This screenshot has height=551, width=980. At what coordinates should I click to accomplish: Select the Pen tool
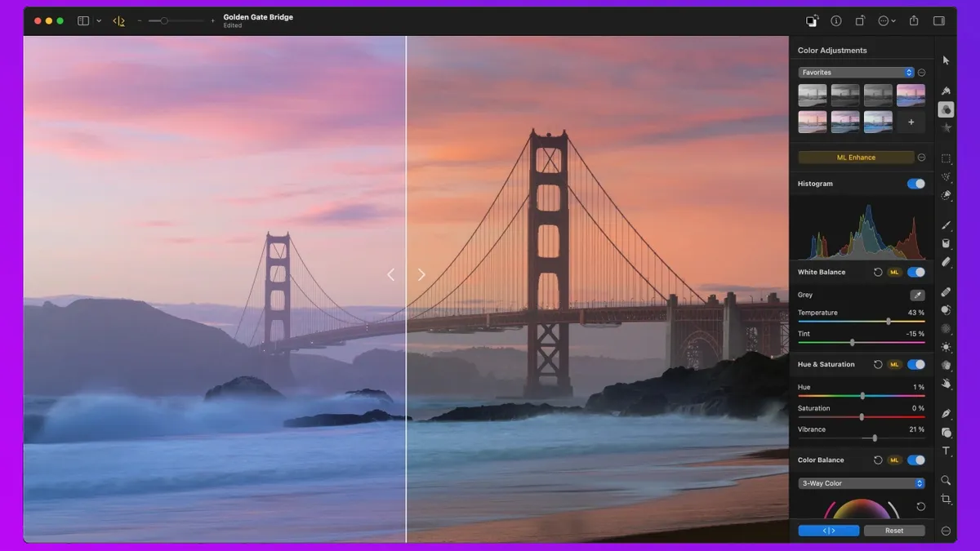pos(946,414)
